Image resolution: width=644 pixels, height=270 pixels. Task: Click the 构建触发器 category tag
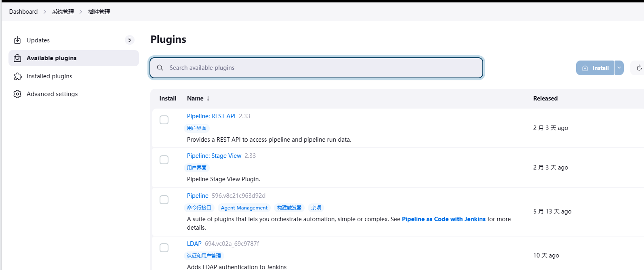coord(289,208)
